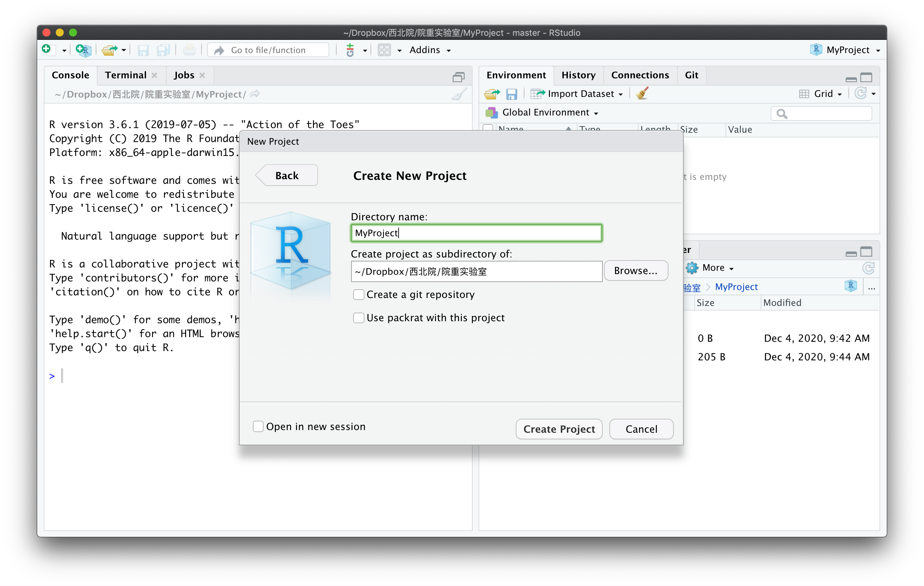The height and width of the screenshot is (586, 924).
Task: Click the Print document icon
Action: click(189, 50)
